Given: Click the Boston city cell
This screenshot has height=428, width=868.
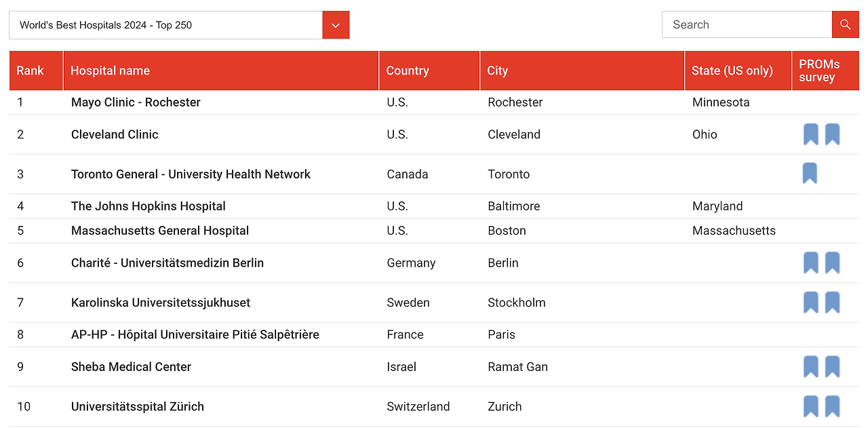Looking at the screenshot, I should click(507, 231).
